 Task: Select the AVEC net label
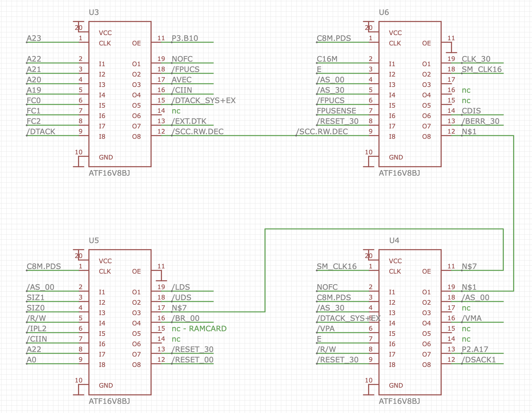click(182, 80)
